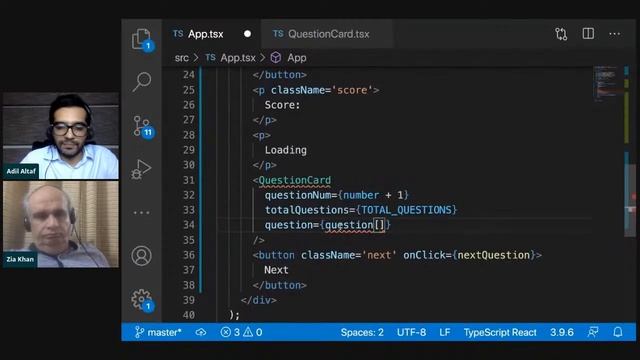Screen dimensions: 640x360
Task: Change end of line sequence LF
Action: 445,332
